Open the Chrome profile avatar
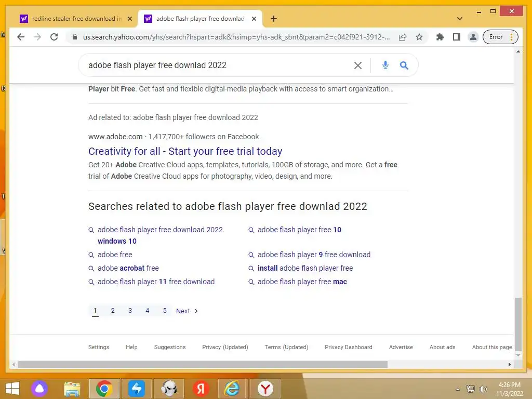Viewport: 532px width, 399px height. coord(473,37)
